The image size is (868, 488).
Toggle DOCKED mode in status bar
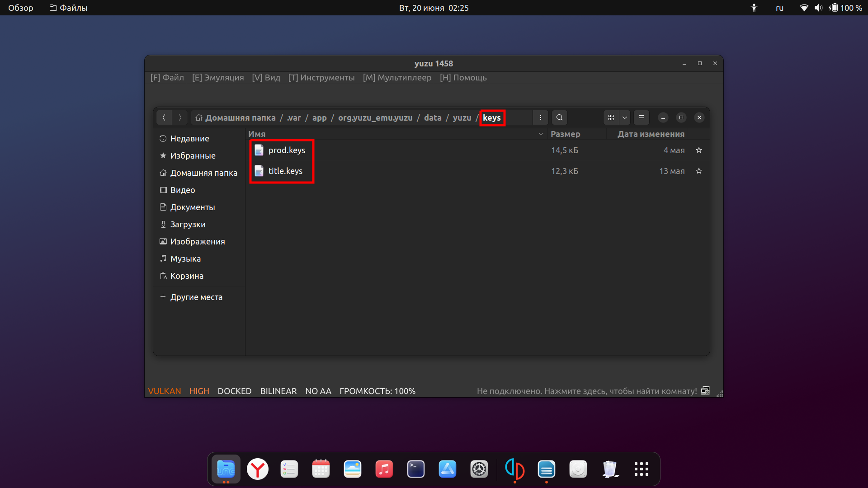coord(235,391)
